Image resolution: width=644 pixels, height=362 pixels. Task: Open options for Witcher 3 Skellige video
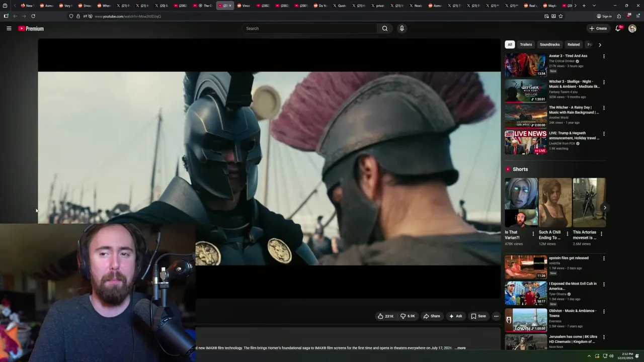coord(604,82)
